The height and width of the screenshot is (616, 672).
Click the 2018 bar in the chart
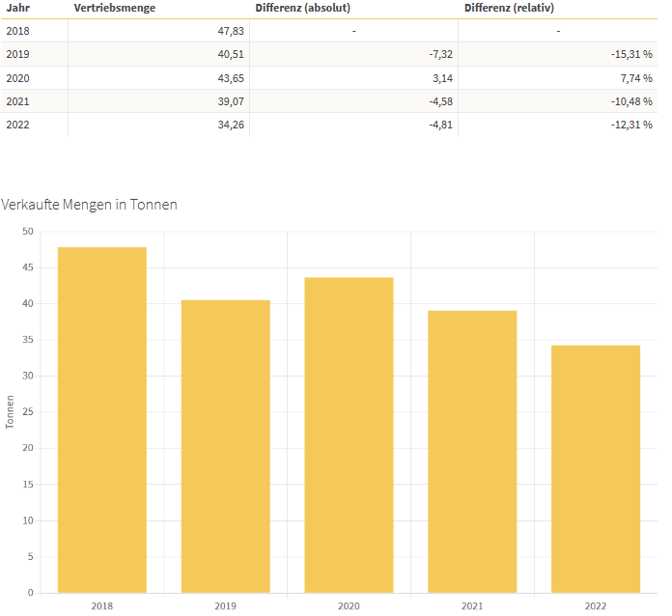click(x=102, y=420)
